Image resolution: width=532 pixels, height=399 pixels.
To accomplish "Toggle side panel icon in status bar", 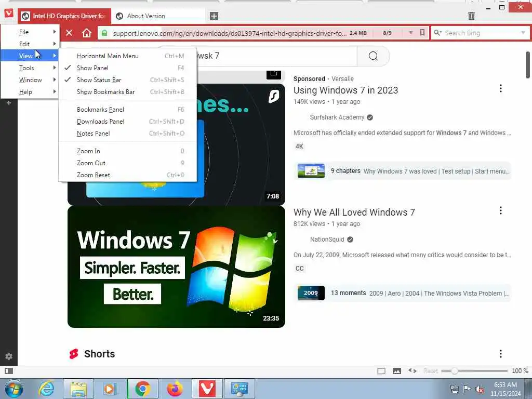I will point(9,371).
